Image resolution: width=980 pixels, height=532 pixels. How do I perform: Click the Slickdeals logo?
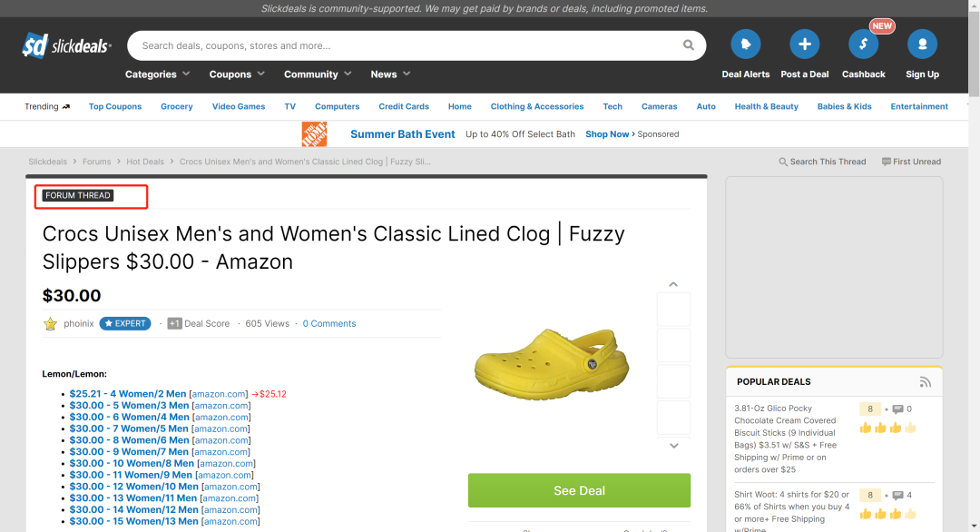pos(66,45)
